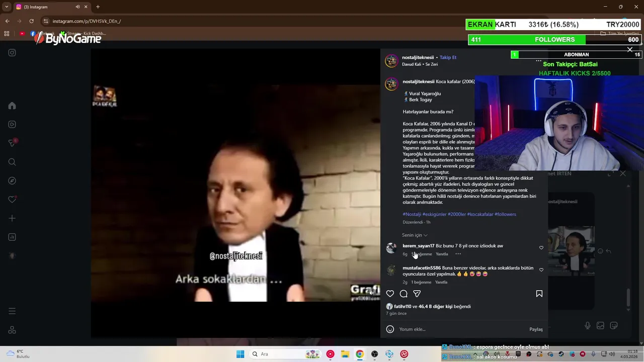Like kerem_sayan17's comment

pyautogui.click(x=541, y=247)
